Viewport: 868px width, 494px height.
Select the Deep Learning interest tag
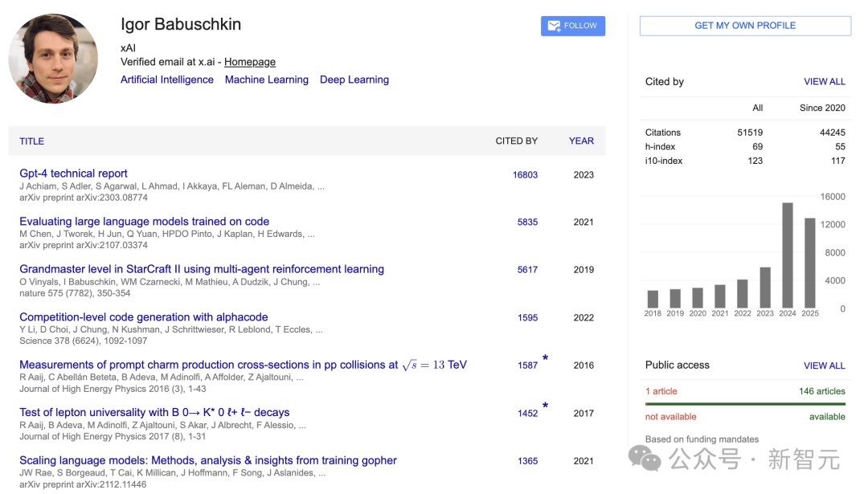click(x=354, y=80)
